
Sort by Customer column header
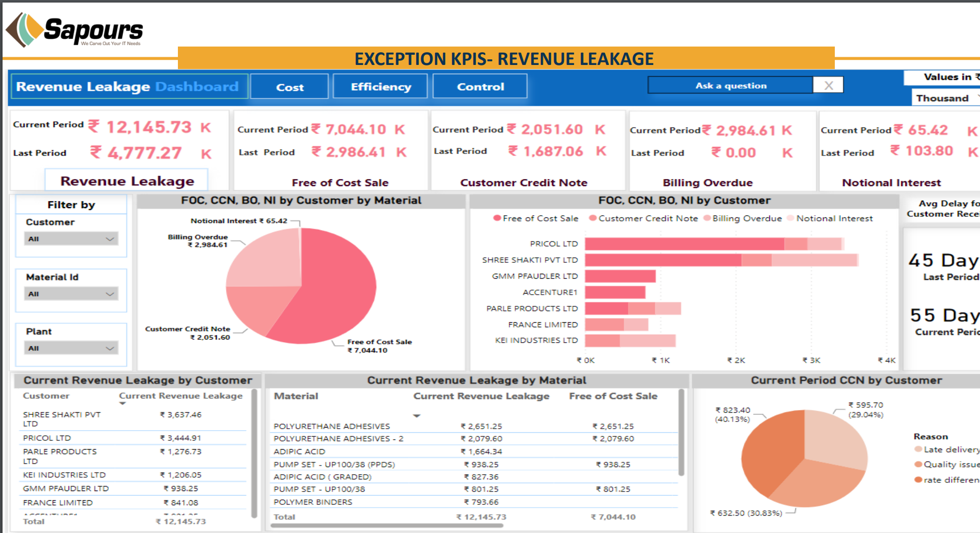pyautogui.click(x=46, y=396)
